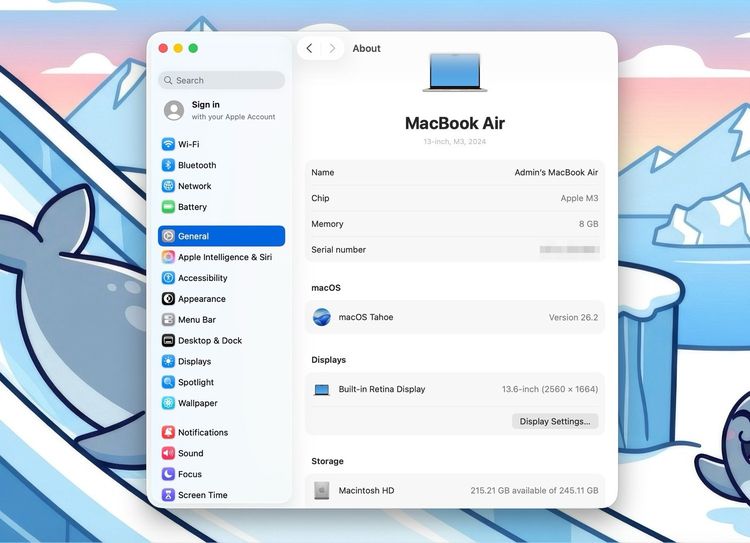Click the Wallpaper flower icon
Image resolution: width=750 pixels, height=543 pixels.
[x=168, y=403]
